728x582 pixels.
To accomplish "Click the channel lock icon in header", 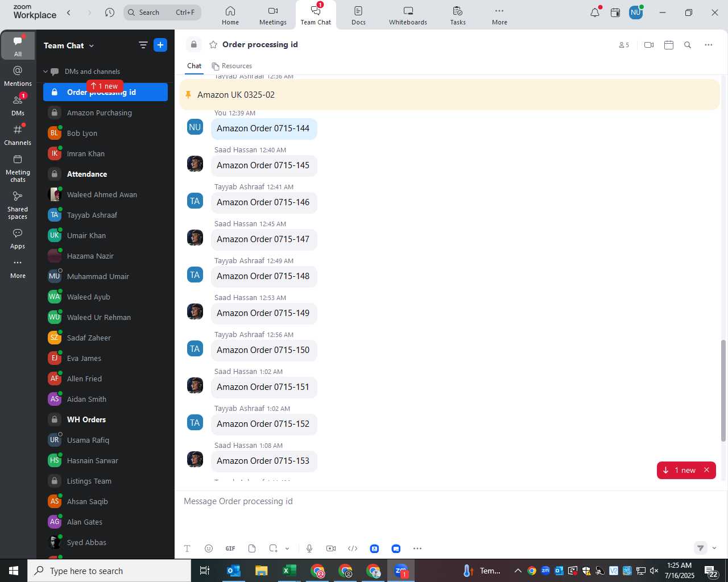I will tap(194, 44).
